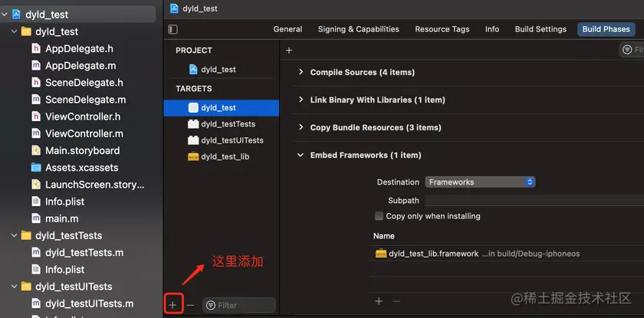Viewport: 644px width, 318px height.
Task: Expand Copy Bundle Resources phase
Action: [x=301, y=127]
